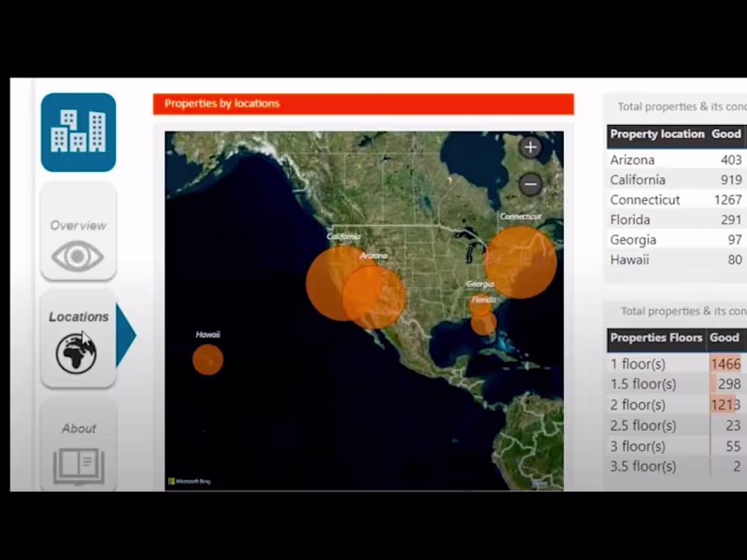
Task: Click the globe icon under Locations
Action: click(77, 353)
